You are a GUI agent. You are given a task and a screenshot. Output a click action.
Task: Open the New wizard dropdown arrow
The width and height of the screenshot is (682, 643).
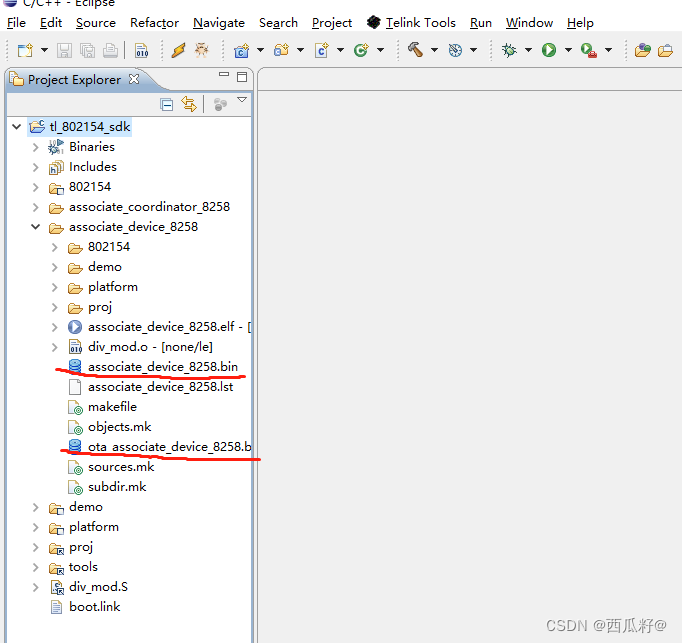[x=44, y=50]
